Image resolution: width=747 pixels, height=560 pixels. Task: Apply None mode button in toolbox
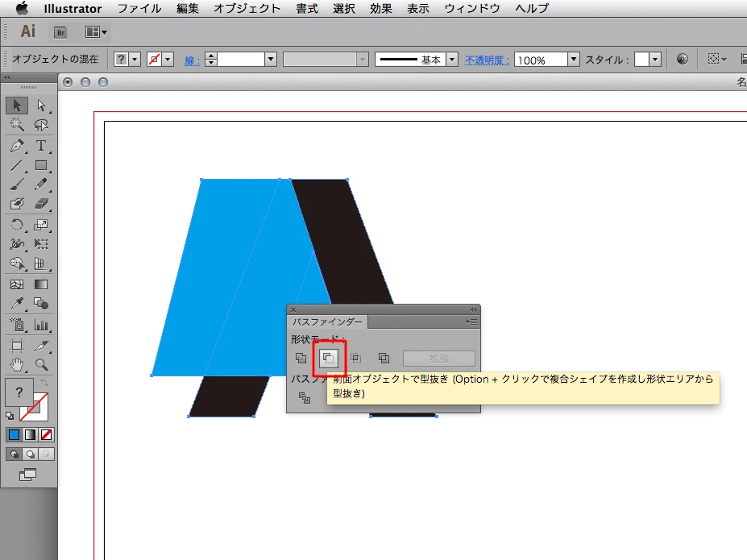47,434
